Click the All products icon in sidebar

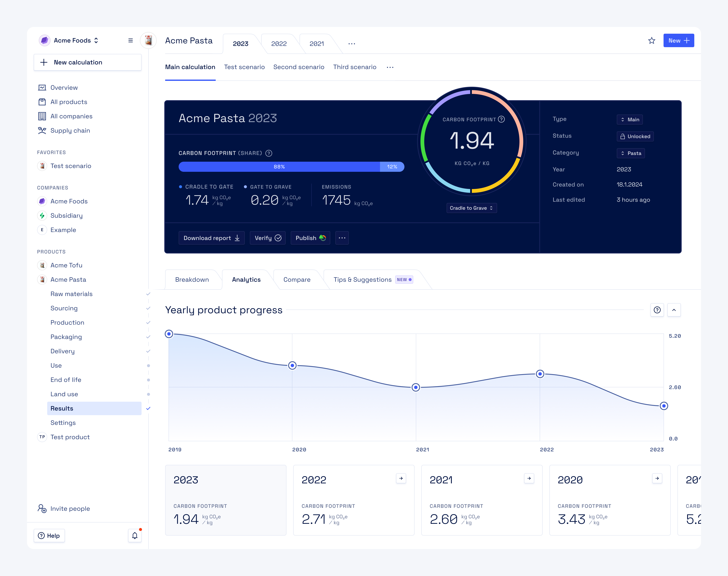tap(42, 102)
